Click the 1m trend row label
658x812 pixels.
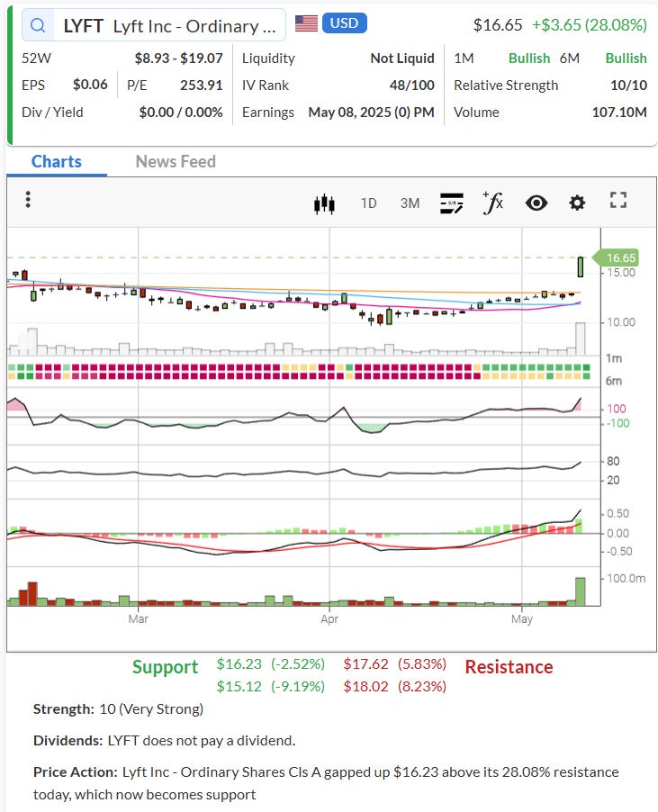pyautogui.click(x=614, y=358)
